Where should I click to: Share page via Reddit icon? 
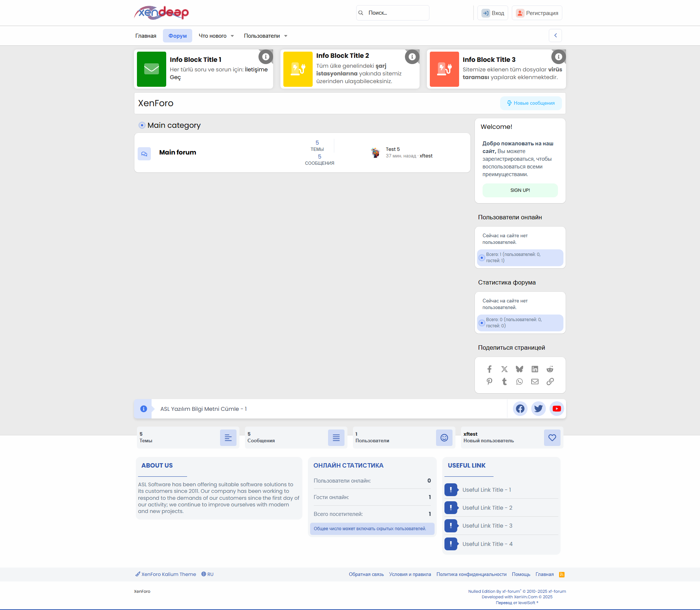tap(550, 369)
